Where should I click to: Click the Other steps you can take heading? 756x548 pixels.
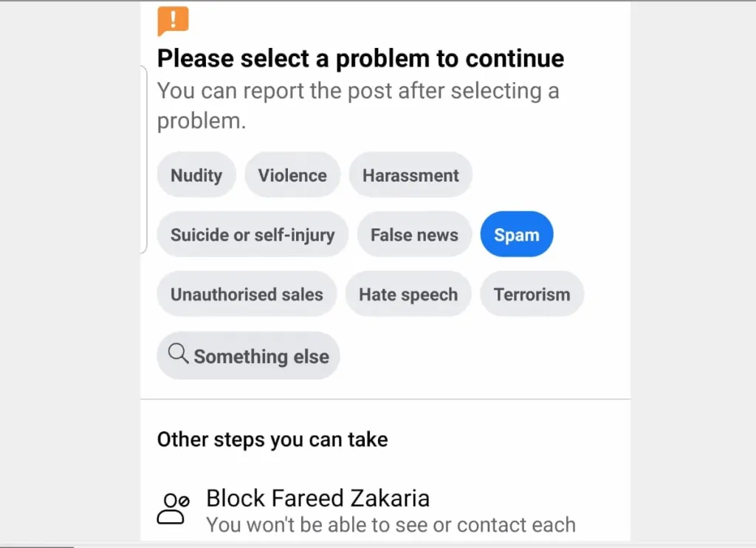(x=272, y=439)
